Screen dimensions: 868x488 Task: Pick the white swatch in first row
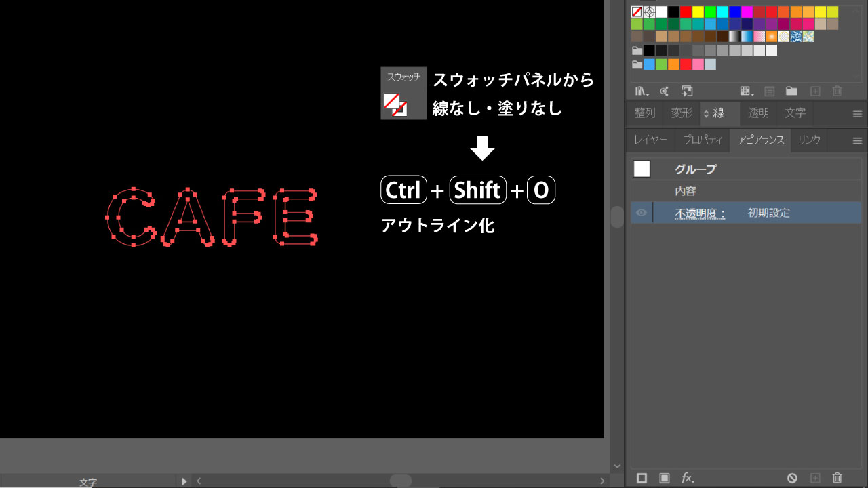[x=661, y=12]
